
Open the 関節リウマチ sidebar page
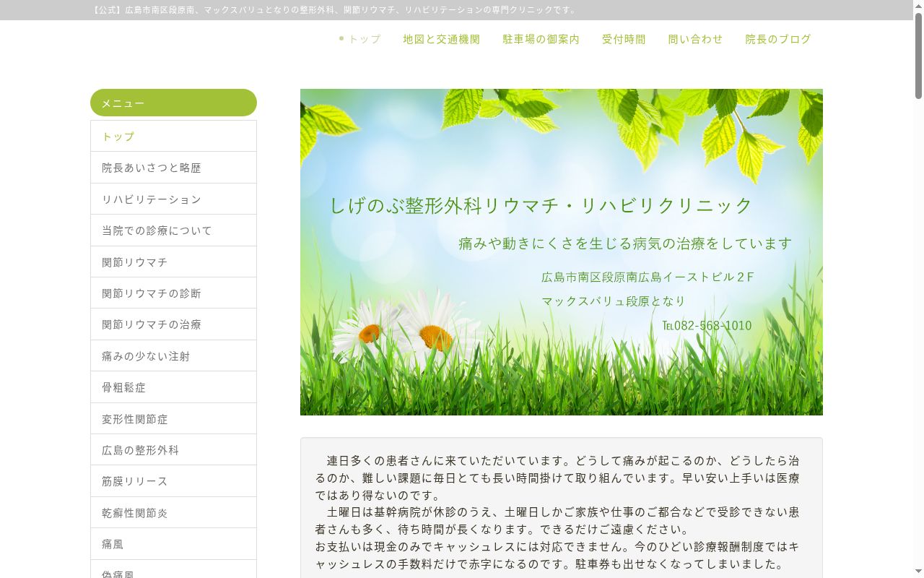tap(173, 262)
